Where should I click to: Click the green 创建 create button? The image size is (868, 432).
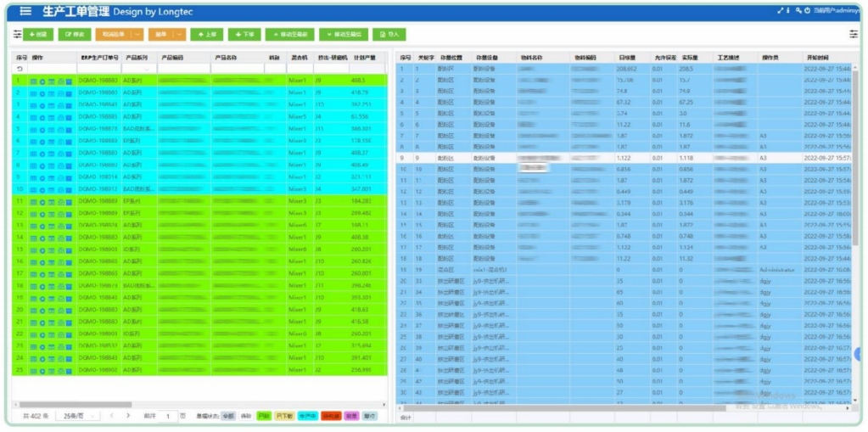(39, 34)
